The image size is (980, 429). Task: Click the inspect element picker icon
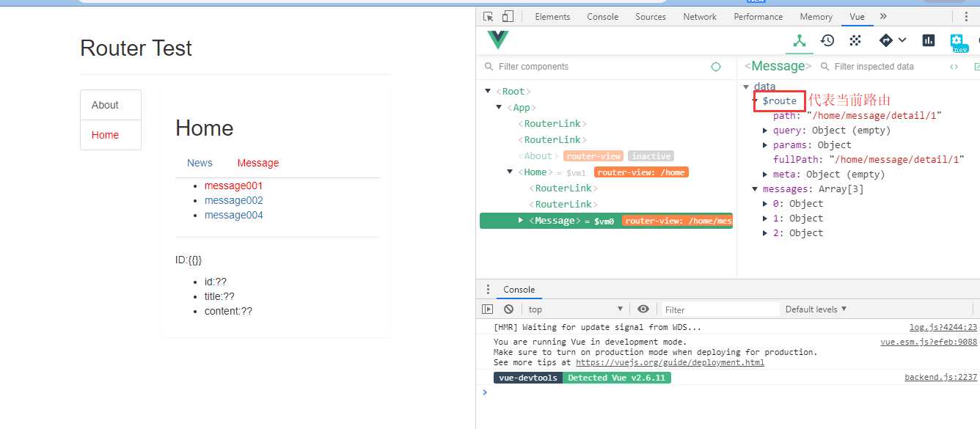pos(489,16)
